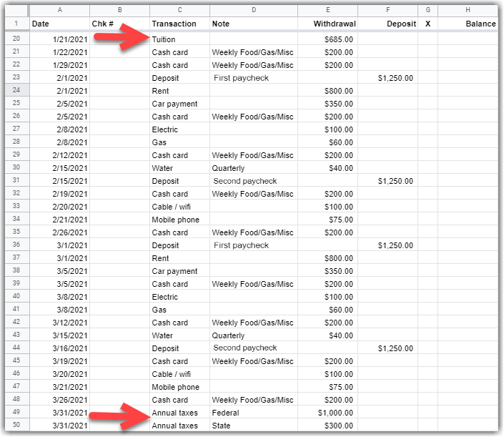Select Electric cell in row 40
Image resolution: width=504 pixels, height=437 pixels.
[179, 297]
